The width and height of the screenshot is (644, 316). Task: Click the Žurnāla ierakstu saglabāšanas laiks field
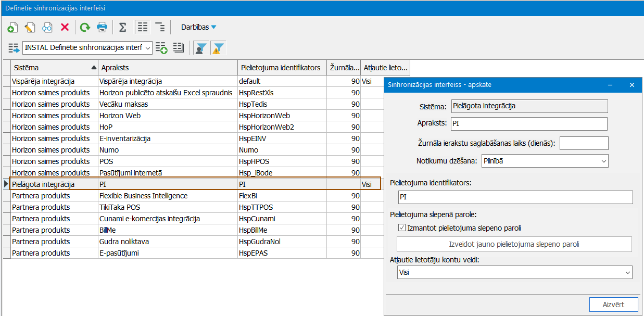point(584,143)
